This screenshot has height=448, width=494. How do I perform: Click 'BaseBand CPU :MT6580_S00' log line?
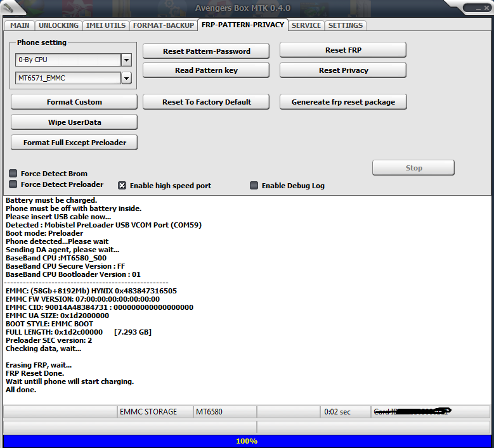56,258
